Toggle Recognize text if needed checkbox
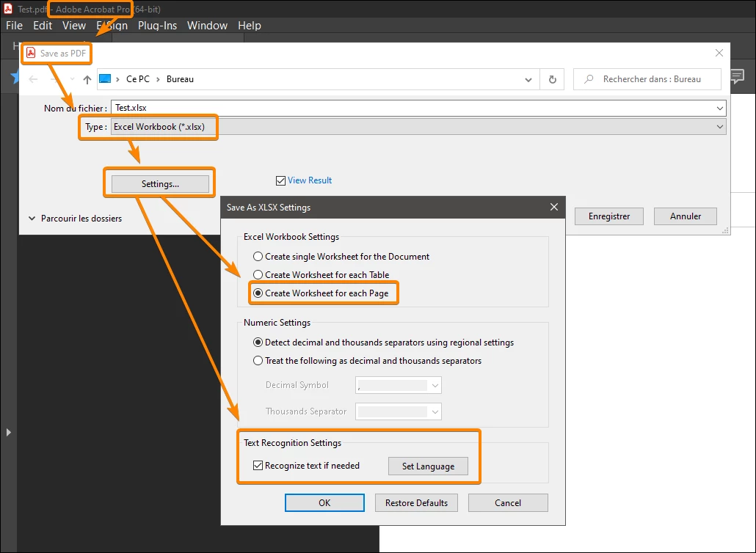 click(258, 466)
